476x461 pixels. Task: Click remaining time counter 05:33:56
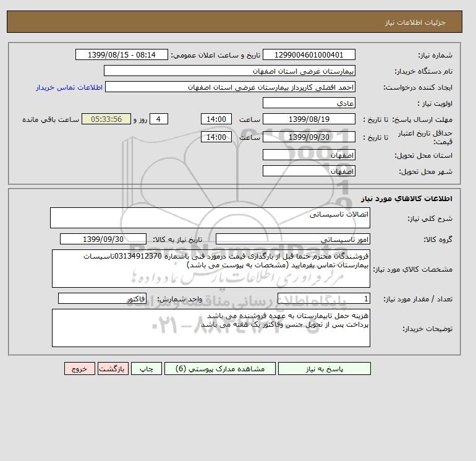click(x=106, y=119)
